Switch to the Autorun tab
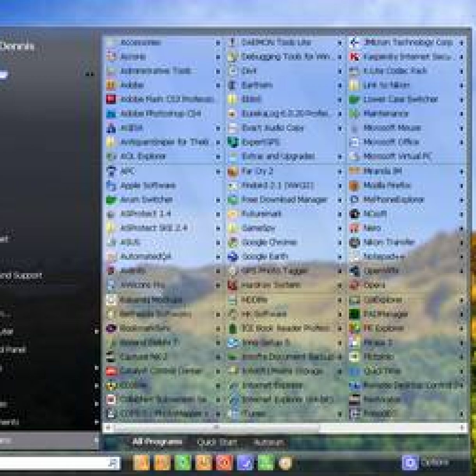The image size is (476, 476). point(269,442)
